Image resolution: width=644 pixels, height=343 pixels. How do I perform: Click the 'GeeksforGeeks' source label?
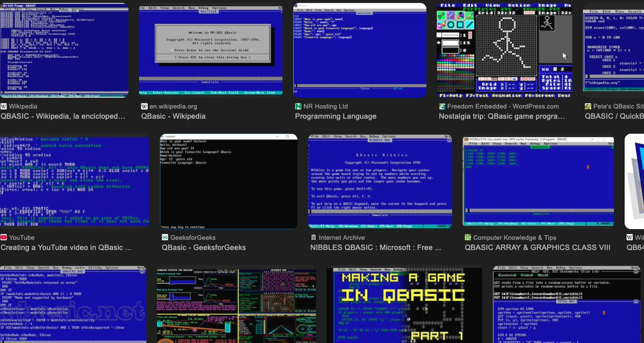click(x=193, y=238)
